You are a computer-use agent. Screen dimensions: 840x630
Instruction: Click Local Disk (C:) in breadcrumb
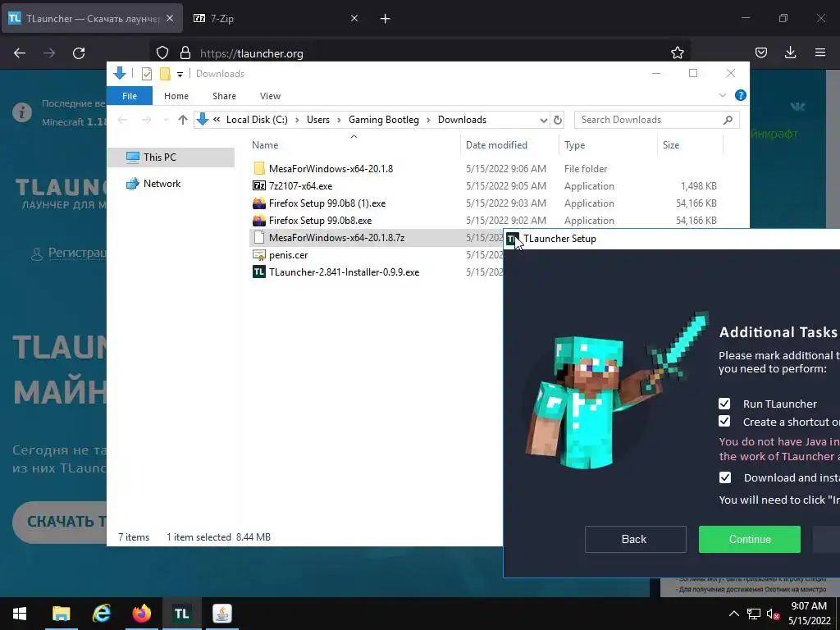[257, 120]
